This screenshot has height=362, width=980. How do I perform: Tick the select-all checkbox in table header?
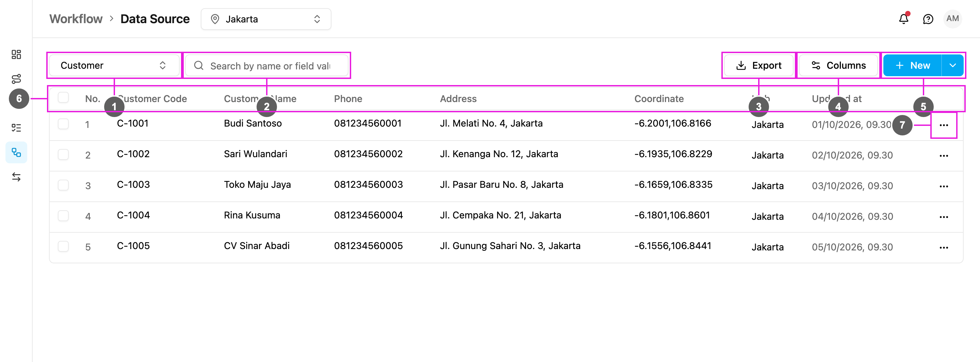tap(63, 97)
